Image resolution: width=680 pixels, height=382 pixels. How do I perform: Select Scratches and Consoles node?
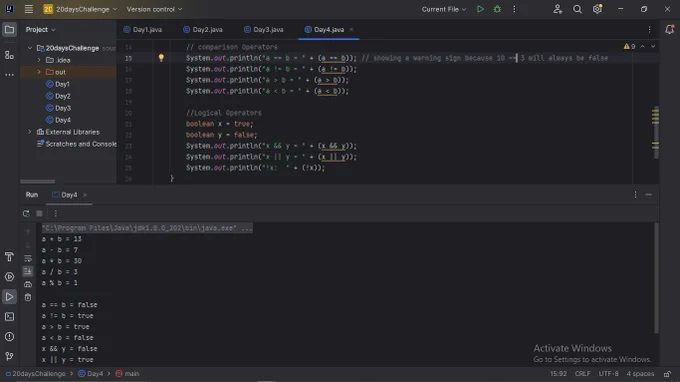pos(77,144)
